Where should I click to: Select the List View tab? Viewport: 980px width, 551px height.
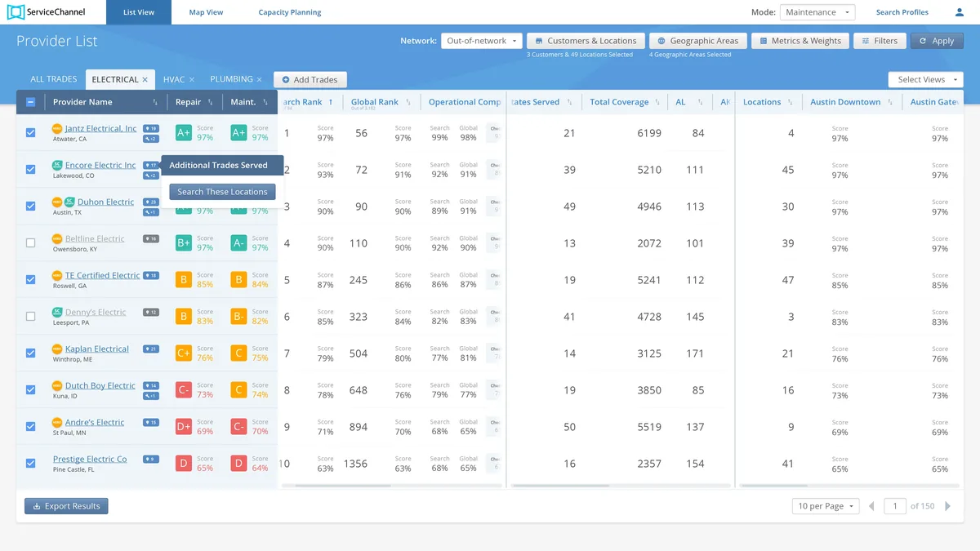(x=140, y=12)
